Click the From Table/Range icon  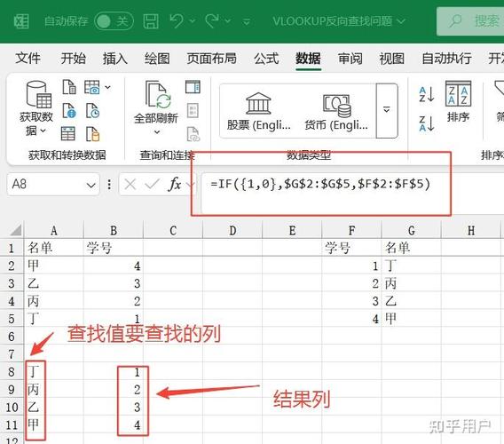[68, 133]
